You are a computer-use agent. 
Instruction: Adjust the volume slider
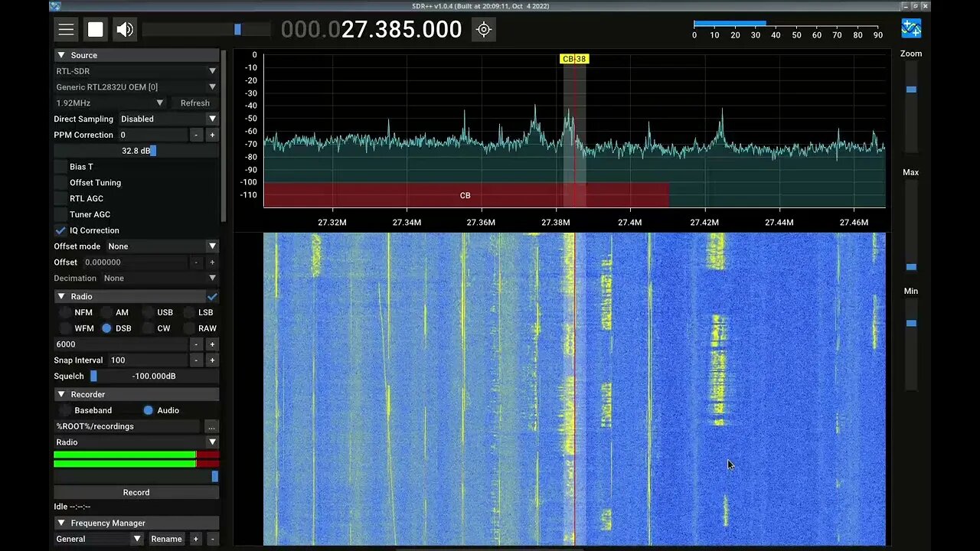pos(206,30)
